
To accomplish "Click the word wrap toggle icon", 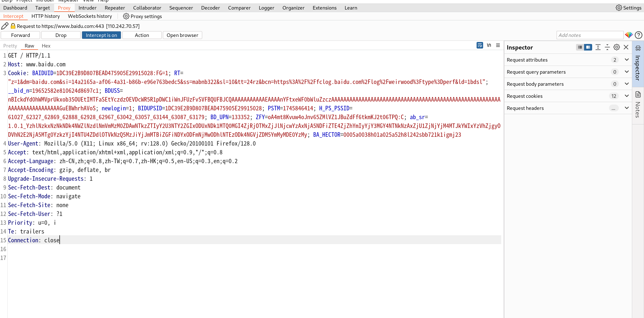I will (x=480, y=45).
